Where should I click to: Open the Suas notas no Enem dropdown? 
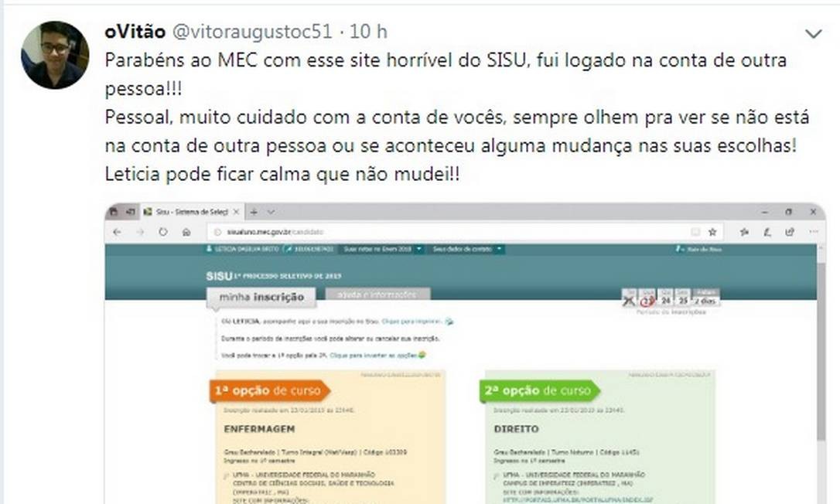pos(383,249)
